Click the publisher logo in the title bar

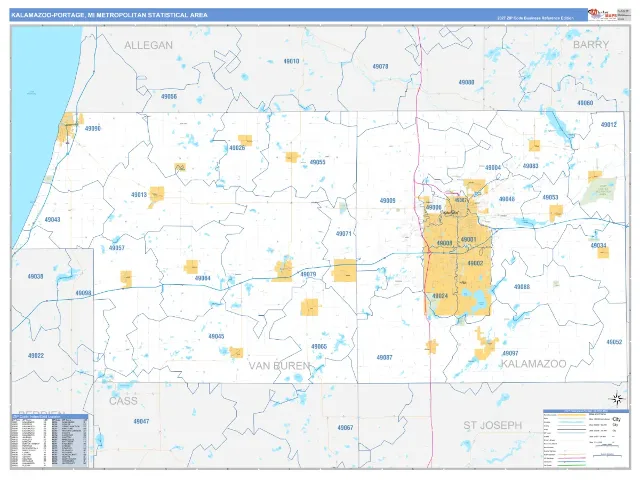click(x=602, y=15)
